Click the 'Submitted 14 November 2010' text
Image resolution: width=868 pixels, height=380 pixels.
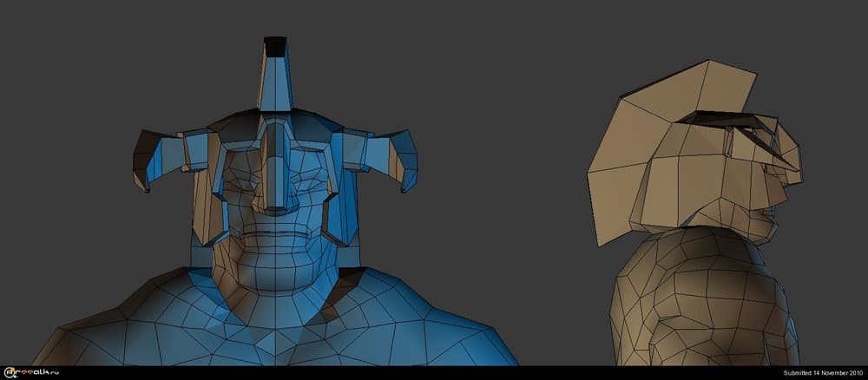click(821, 373)
